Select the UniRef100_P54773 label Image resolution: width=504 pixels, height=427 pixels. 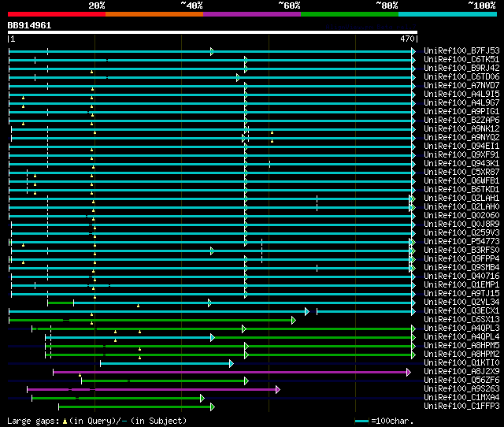461,242
